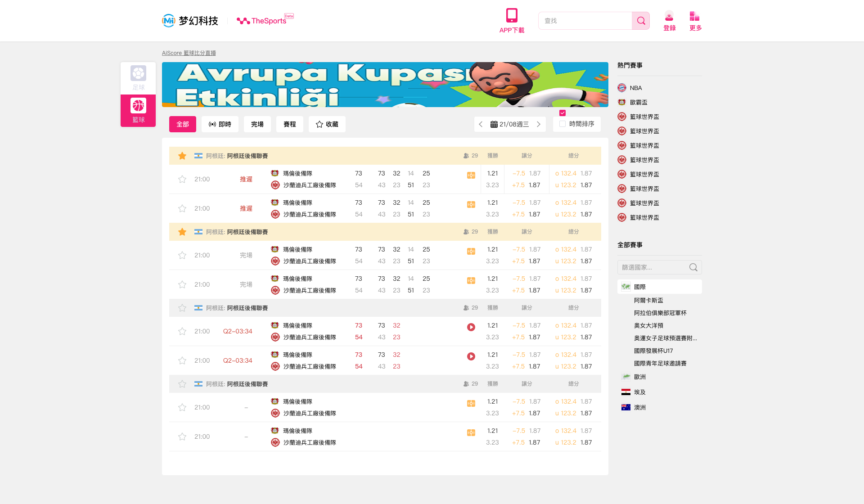Open the orange live animation icon in first match row
Viewport: 864px width, 504px height.
coord(471,175)
